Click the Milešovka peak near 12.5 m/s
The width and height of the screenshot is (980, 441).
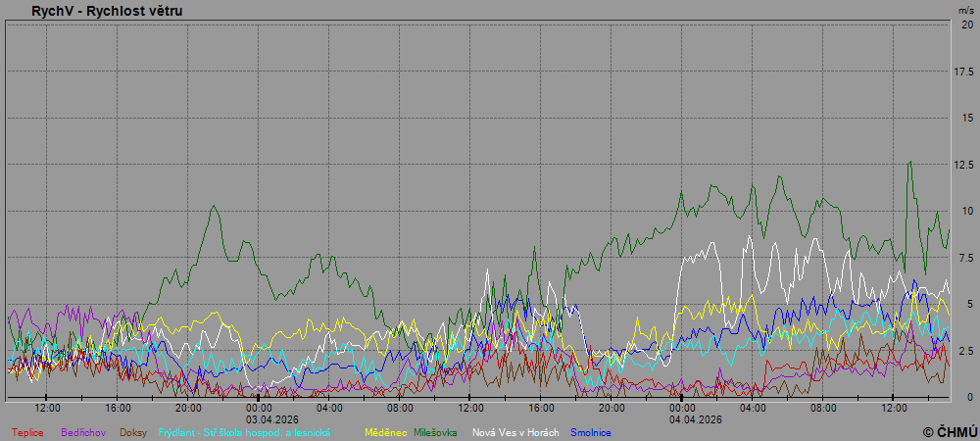[x=909, y=164]
